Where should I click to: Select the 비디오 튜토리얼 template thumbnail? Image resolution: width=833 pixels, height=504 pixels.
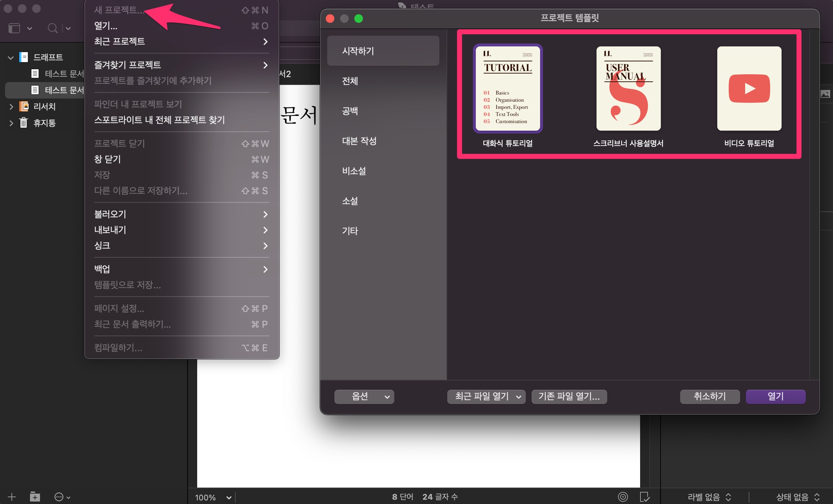point(749,89)
